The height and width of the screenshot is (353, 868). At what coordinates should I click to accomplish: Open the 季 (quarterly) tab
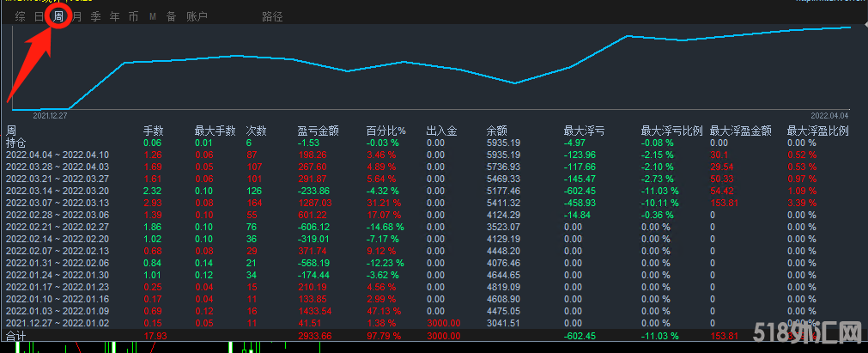pyautogui.click(x=95, y=16)
